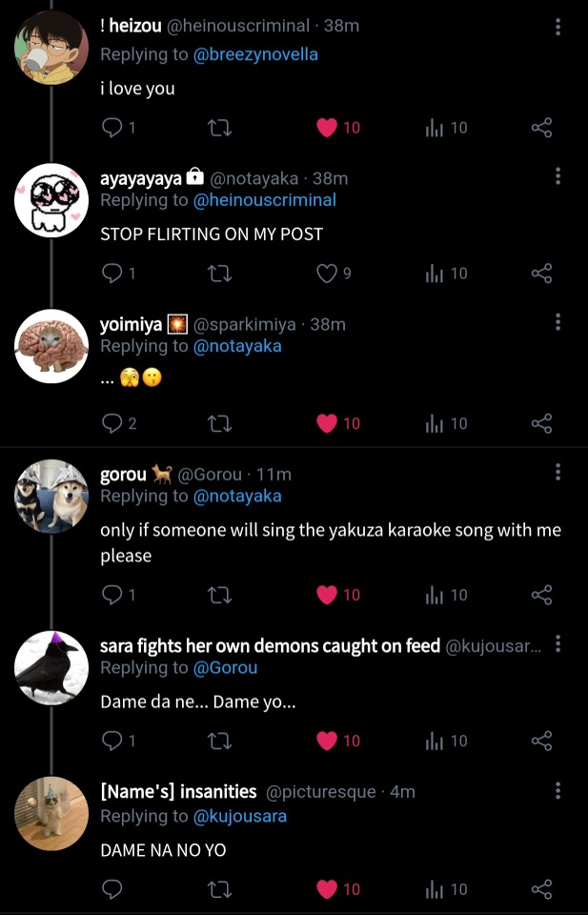588x915 pixels.
Task: View sara's crow avatar profile
Action: click(51, 667)
